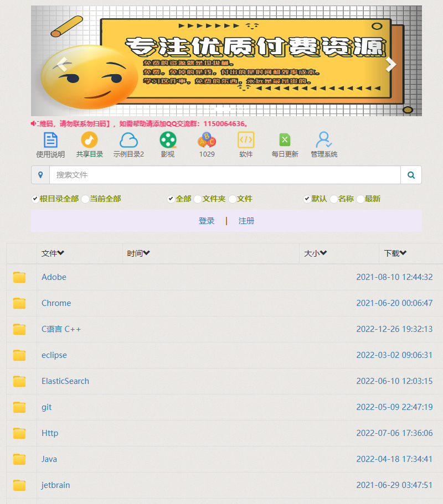Click the location pin icon in search bar
This screenshot has width=443, height=504.
(x=40, y=175)
